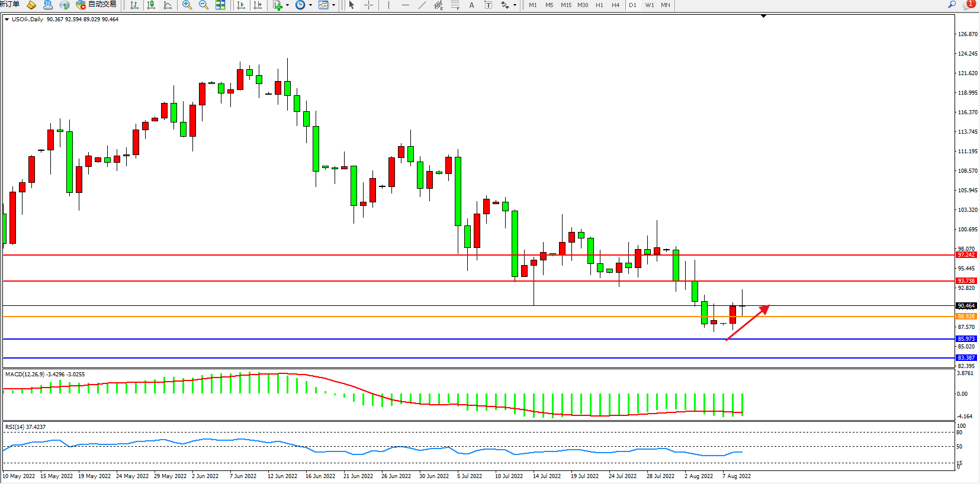
Task: Switch to candlestick chart mode
Action: [x=151, y=5]
